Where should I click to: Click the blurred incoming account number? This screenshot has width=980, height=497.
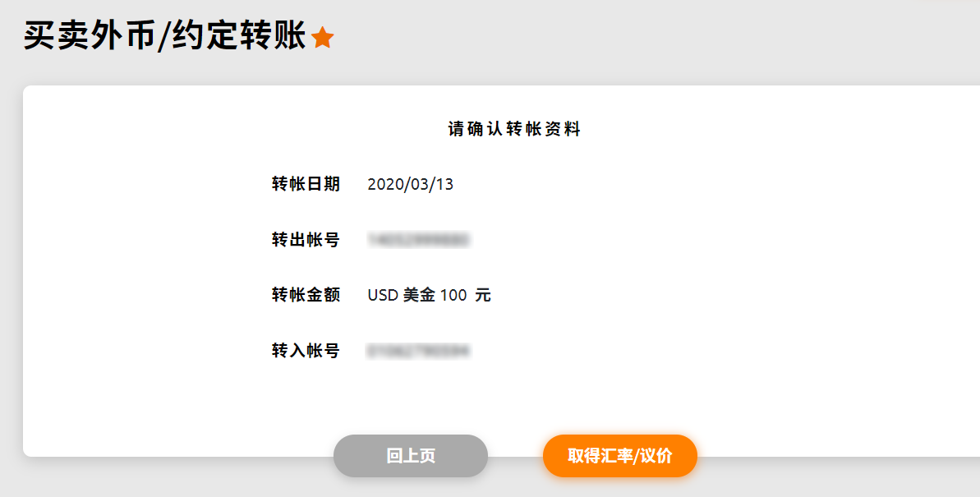tap(418, 351)
